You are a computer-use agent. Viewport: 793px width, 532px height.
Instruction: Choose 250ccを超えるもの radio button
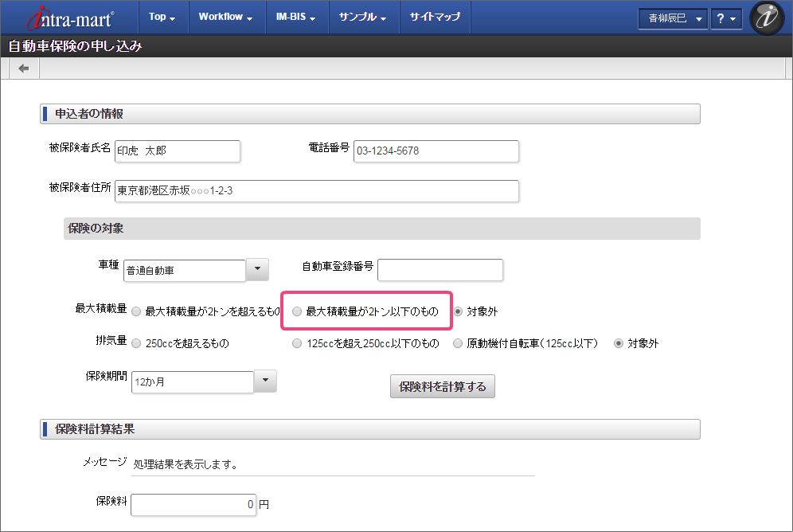137,343
